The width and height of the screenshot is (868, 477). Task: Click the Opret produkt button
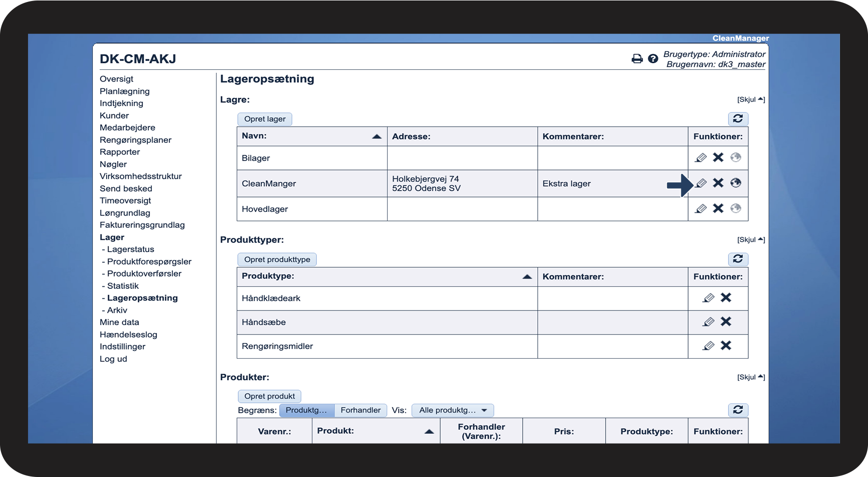tap(270, 396)
